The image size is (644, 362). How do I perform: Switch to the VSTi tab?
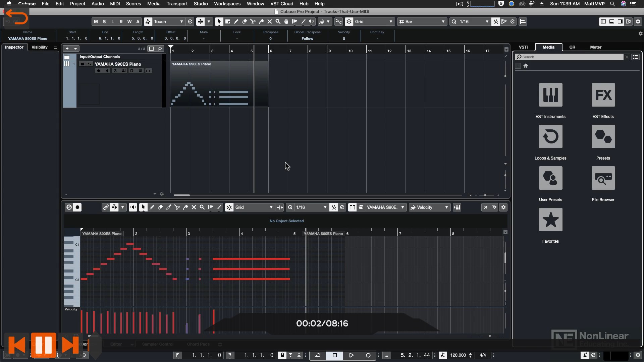pos(523,47)
